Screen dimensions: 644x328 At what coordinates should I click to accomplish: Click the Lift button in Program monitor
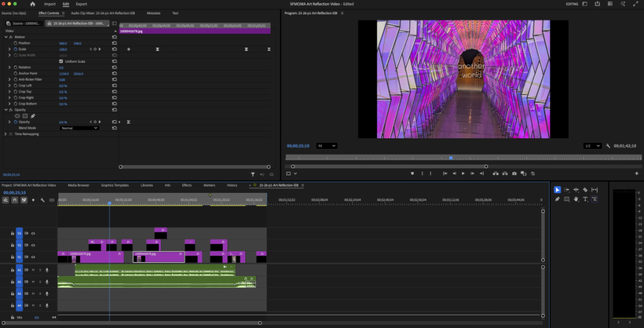(x=496, y=173)
